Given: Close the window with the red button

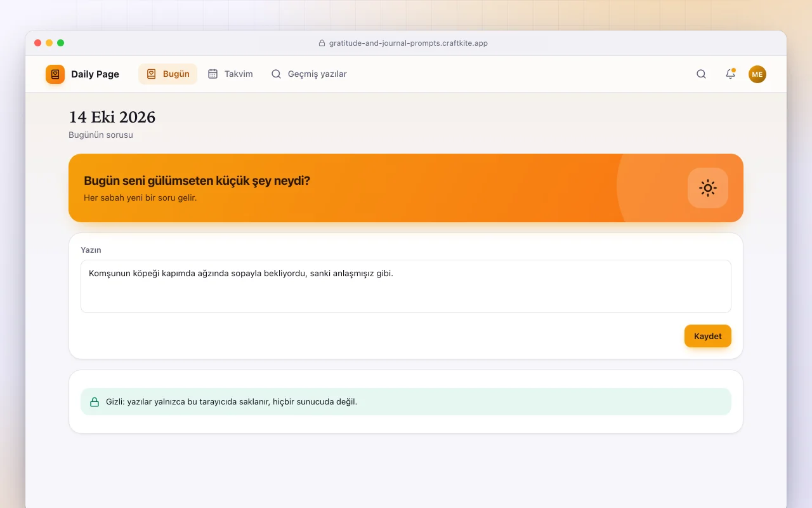Looking at the screenshot, I should [x=38, y=43].
